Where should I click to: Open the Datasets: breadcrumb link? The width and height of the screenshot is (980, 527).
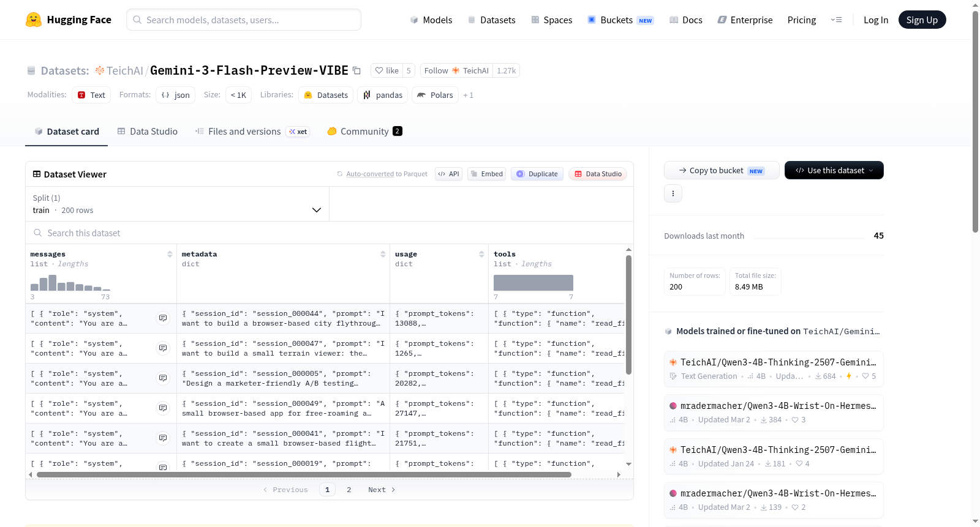point(65,70)
